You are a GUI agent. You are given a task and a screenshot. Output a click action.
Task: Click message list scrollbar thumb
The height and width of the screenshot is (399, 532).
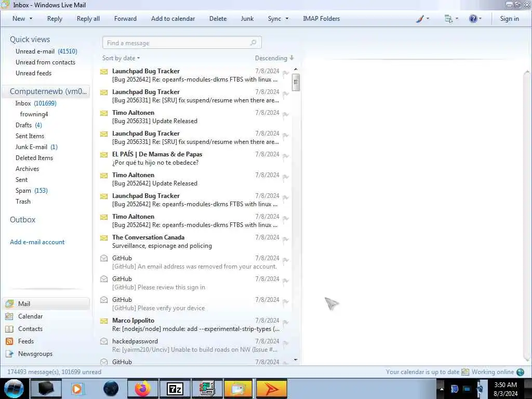pos(296,82)
